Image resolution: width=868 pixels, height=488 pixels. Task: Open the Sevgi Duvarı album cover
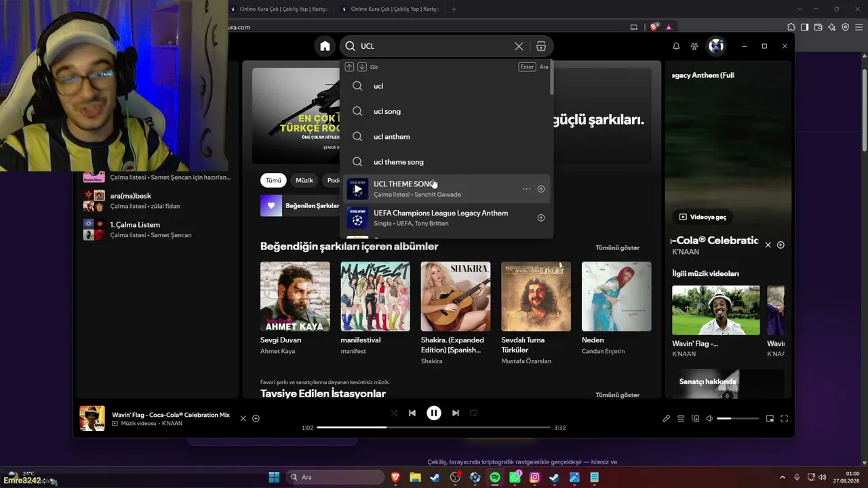[x=295, y=296]
